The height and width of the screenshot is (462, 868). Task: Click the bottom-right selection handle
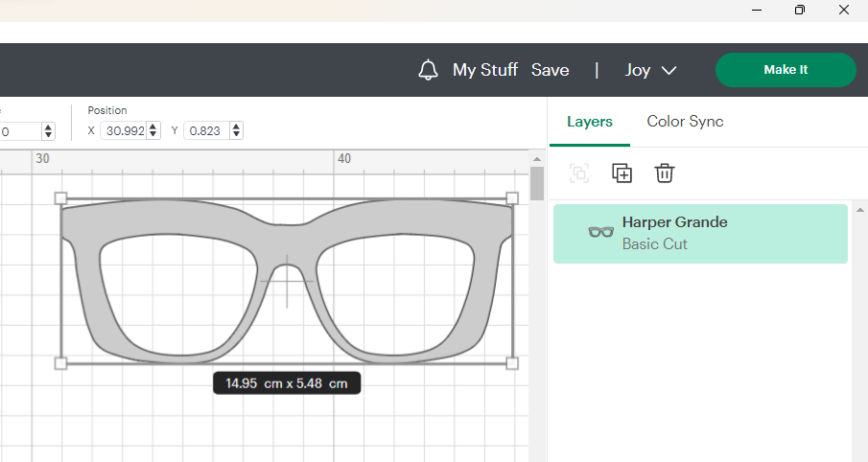(x=512, y=363)
